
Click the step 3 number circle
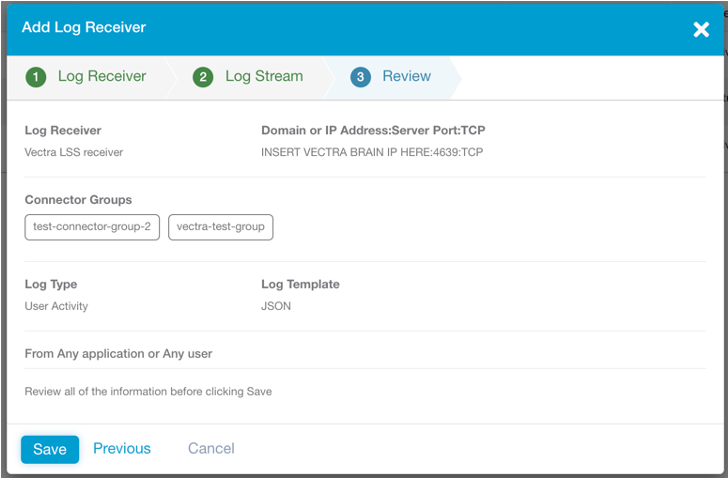(361, 77)
